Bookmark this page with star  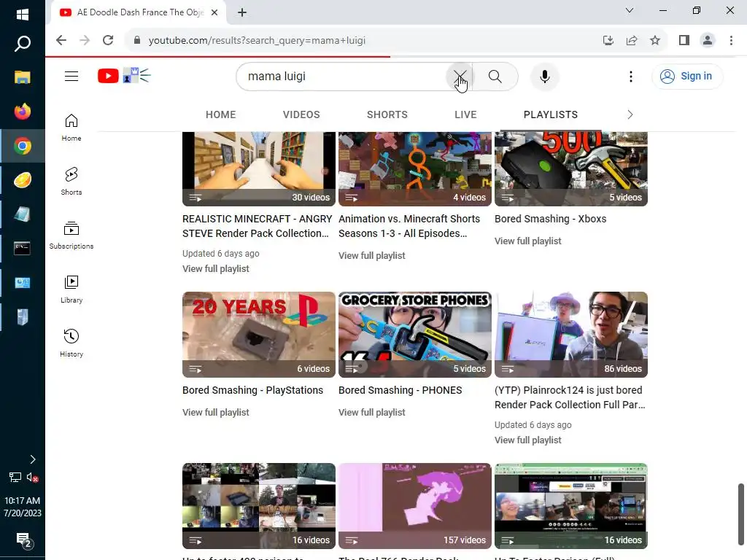pyautogui.click(x=655, y=41)
